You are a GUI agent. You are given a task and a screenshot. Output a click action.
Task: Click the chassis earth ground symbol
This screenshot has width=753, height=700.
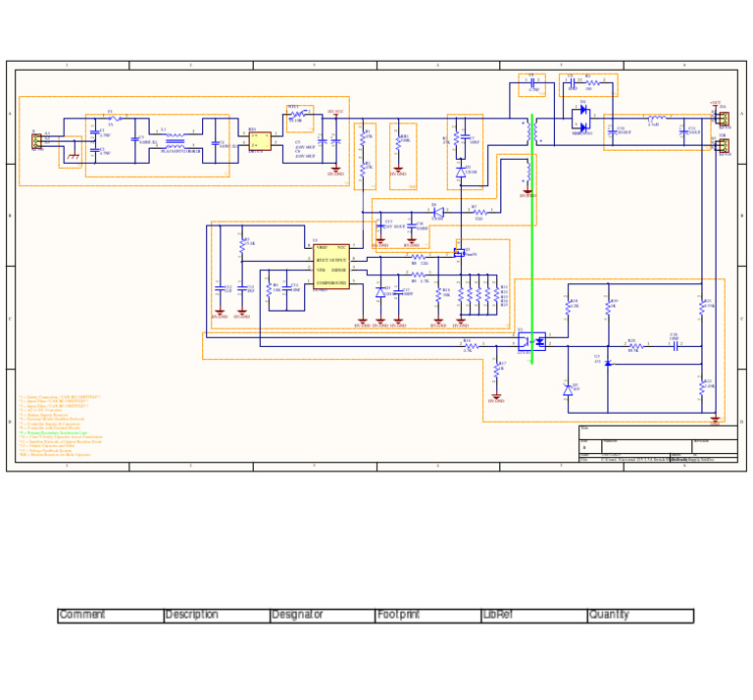[x=74, y=153]
